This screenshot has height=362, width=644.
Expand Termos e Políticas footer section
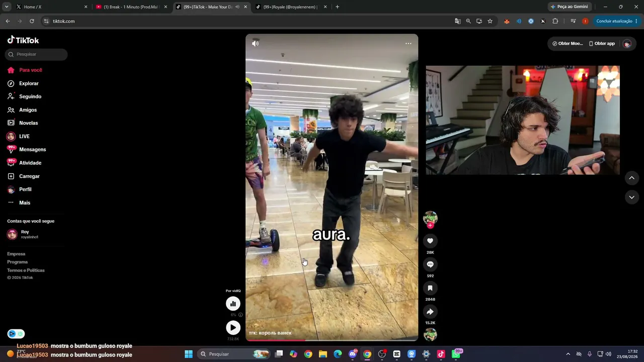[26, 270]
